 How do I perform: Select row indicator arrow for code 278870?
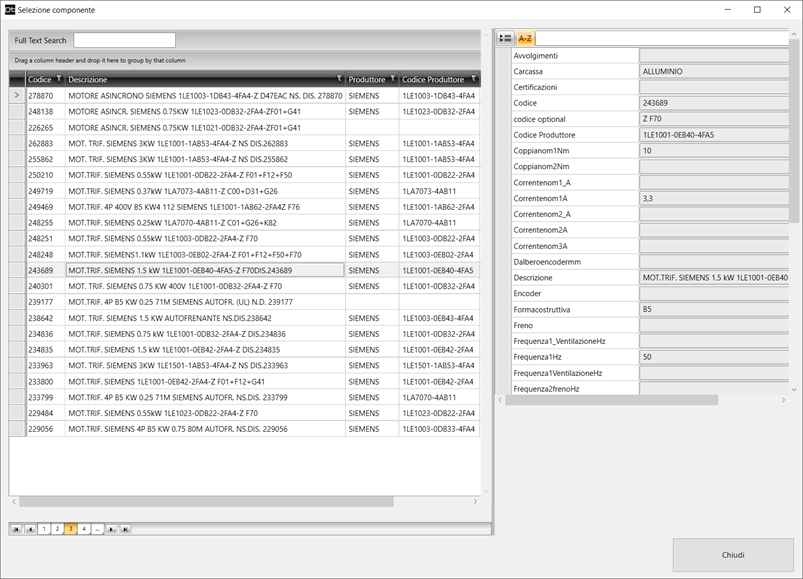pyautogui.click(x=17, y=95)
